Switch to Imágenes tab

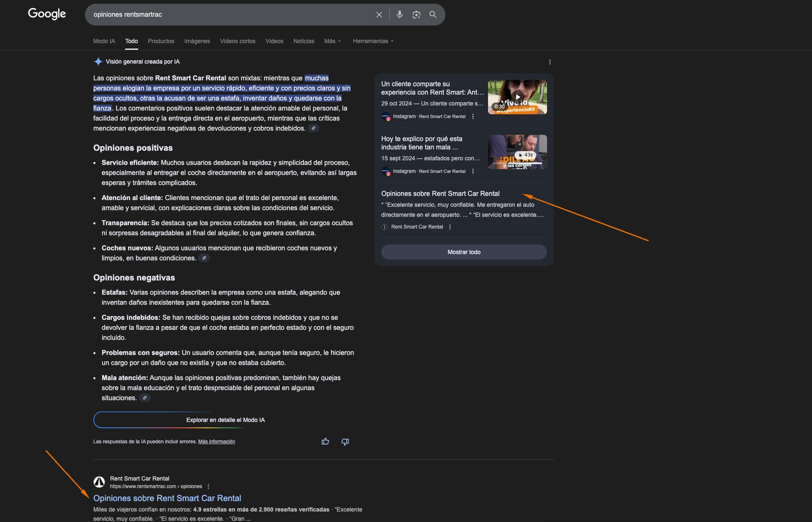coord(197,41)
